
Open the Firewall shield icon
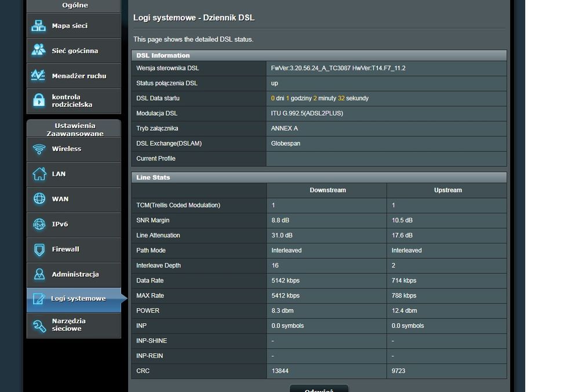point(39,249)
